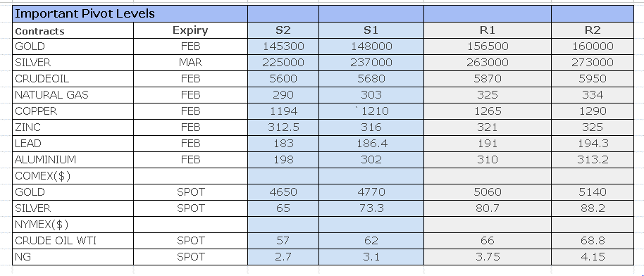This screenshot has height=276, width=644.
Task: Select GOLD FEB S2 value 145300
Action: [x=283, y=46]
